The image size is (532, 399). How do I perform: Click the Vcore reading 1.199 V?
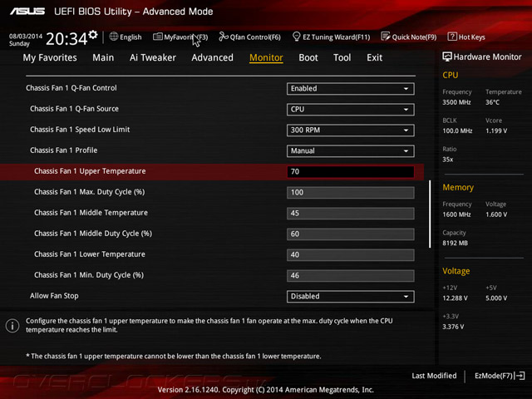coord(496,131)
